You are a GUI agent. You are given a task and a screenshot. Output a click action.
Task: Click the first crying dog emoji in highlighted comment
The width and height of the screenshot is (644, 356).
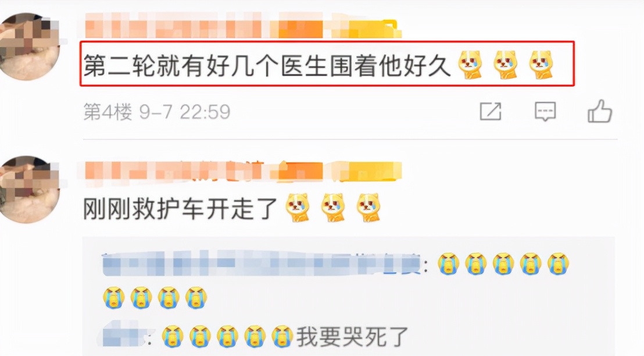click(470, 65)
